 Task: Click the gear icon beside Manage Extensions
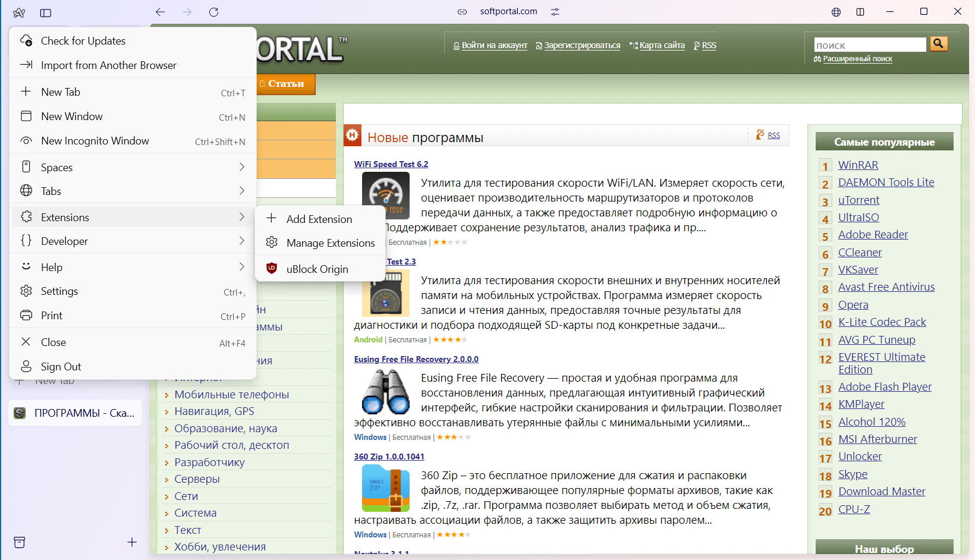[272, 243]
